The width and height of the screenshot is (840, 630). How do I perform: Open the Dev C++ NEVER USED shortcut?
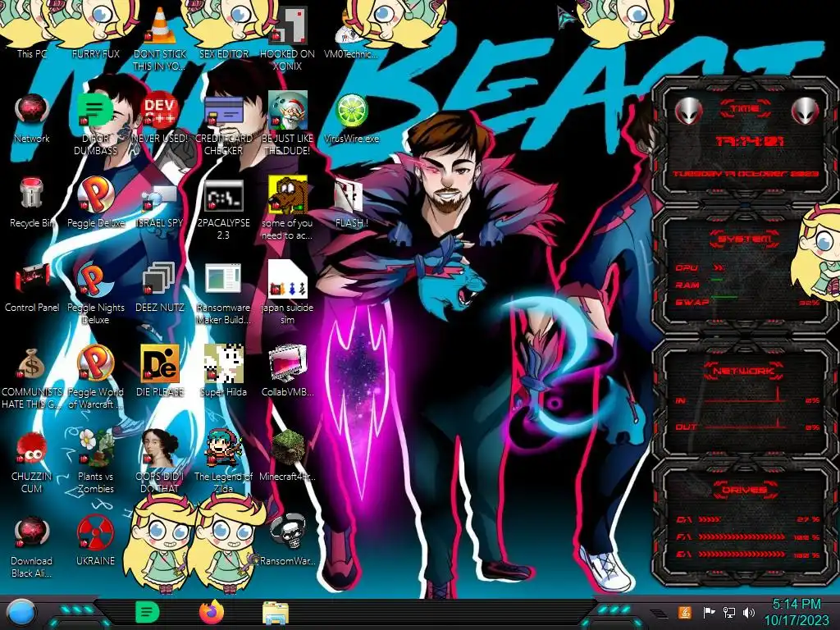pos(160,118)
